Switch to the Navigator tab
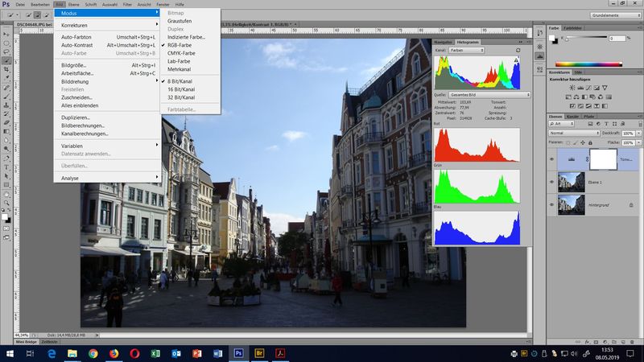This screenshot has height=362, width=644. coord(444,41)
